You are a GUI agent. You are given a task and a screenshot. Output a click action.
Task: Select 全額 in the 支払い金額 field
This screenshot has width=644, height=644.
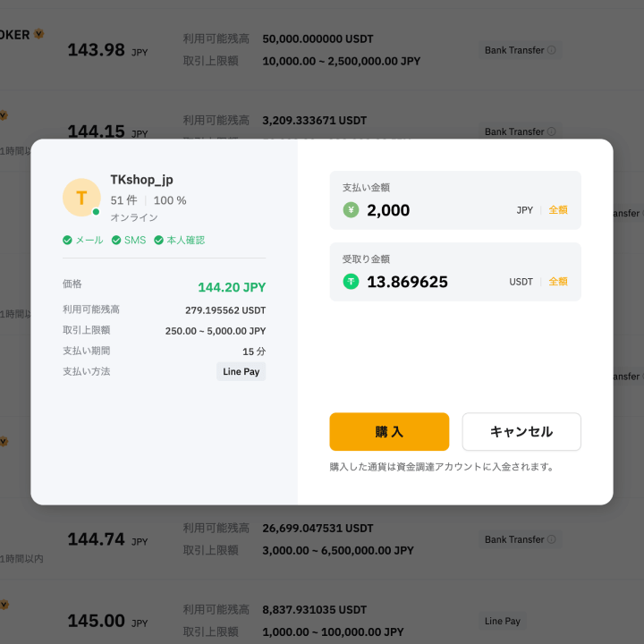[558, 210]
